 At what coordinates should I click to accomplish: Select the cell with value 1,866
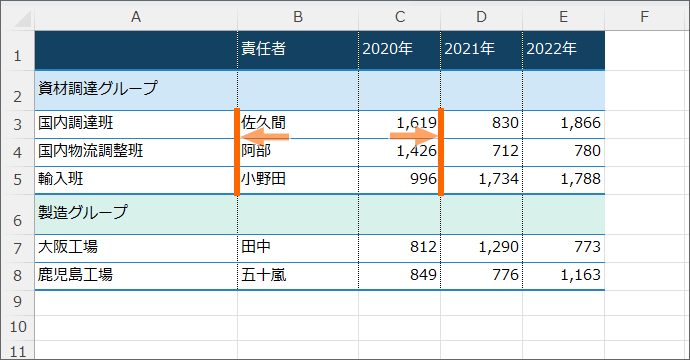click(x=564, y=124)
